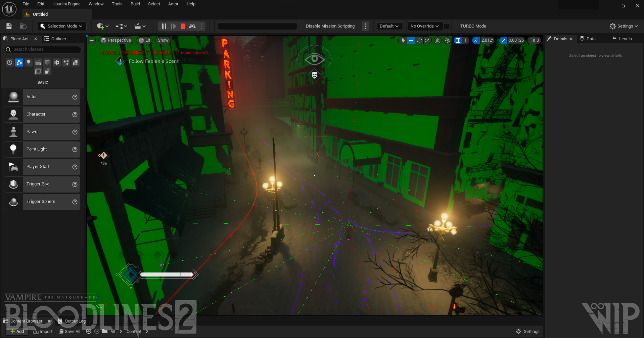Toggle rotation snapping at 2.812 degrees

(x=476, y=40)
